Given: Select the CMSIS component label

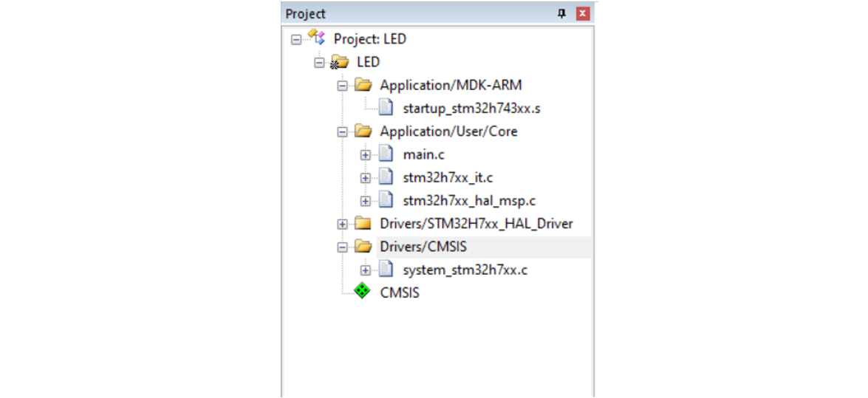Looking at the screenshot, I should [400, 293].
